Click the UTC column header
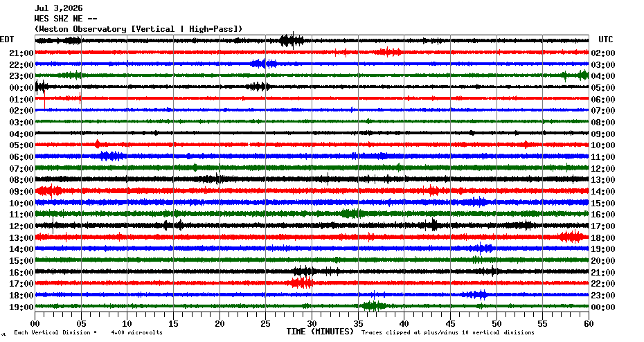The image size is (644, 342). tap(605, 39)
